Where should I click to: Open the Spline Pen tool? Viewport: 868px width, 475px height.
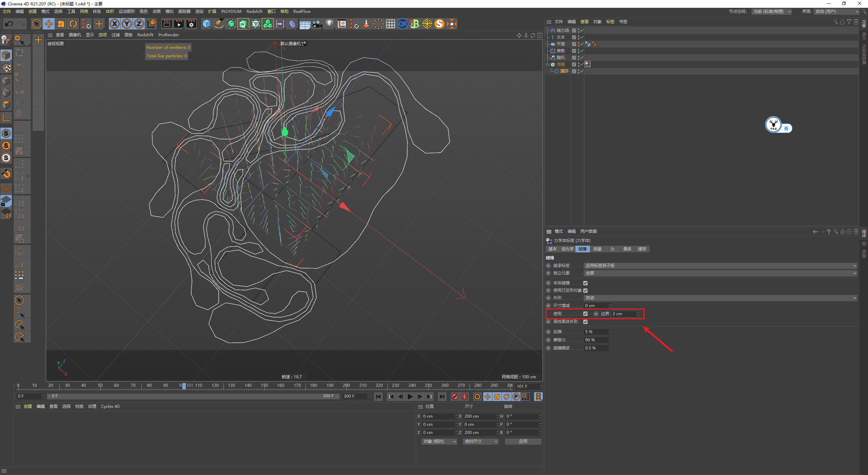click(x=219, y=24)
